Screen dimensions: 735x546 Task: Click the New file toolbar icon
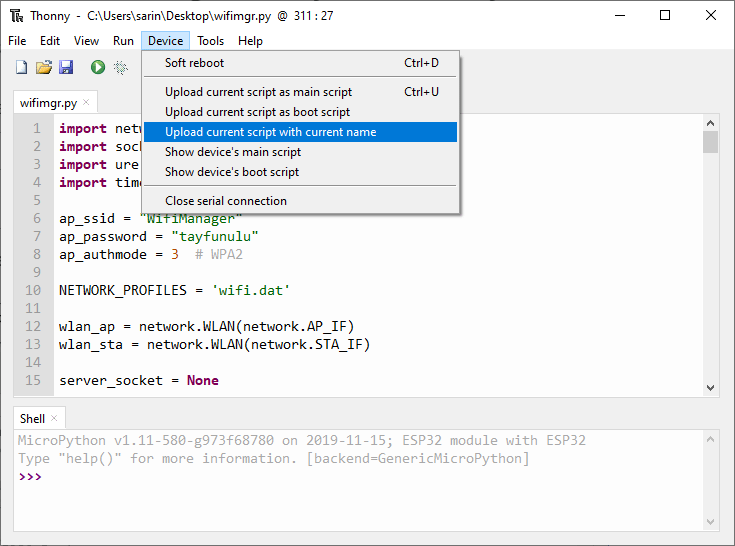tap(21, 67)
